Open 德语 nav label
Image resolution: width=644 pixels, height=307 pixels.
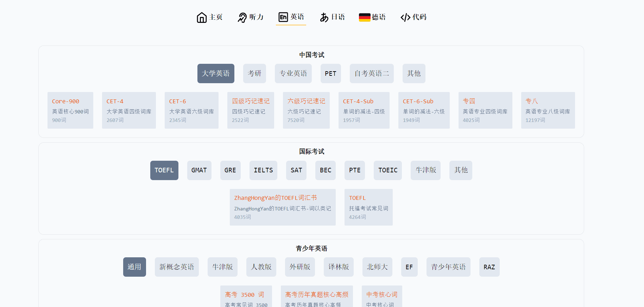[x=379, y=17]
